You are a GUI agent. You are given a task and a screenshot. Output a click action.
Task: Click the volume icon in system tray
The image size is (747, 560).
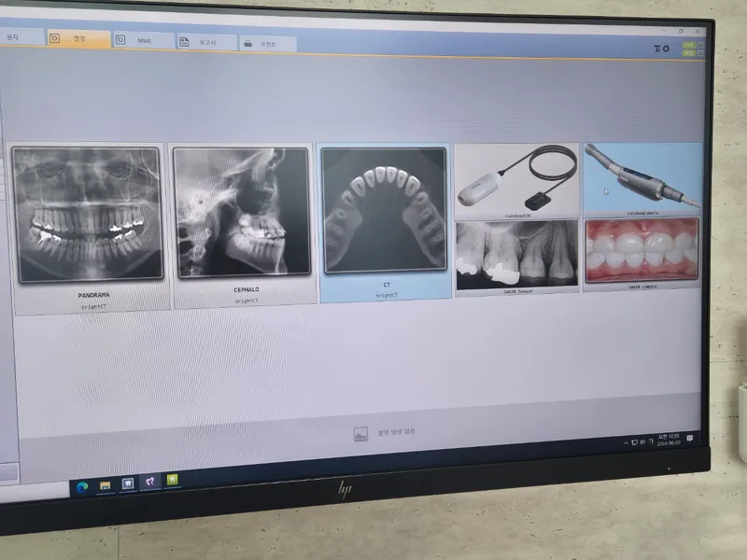pos(642,441)
